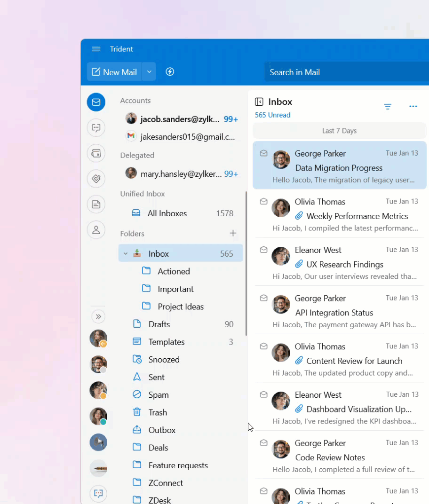The height and width of the screenshot is (504, 429).
Task: Click the New Mail button
Action: point(114,72)
